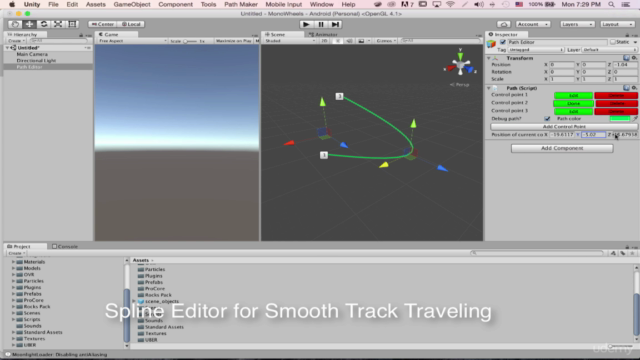Viewport: 640px width, 360px height.
Task: Open the Tag dropdown
Action: (x=536, y=50)
